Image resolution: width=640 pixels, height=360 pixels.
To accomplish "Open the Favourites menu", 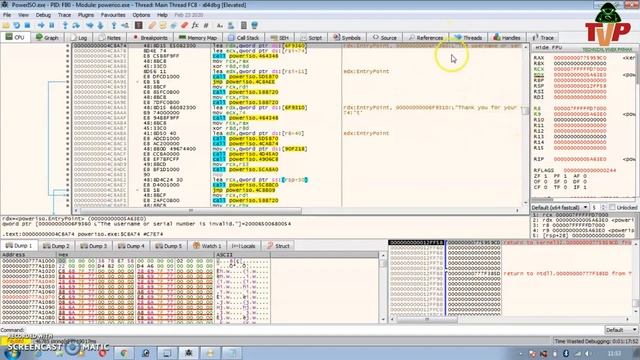I will point(113,15).
